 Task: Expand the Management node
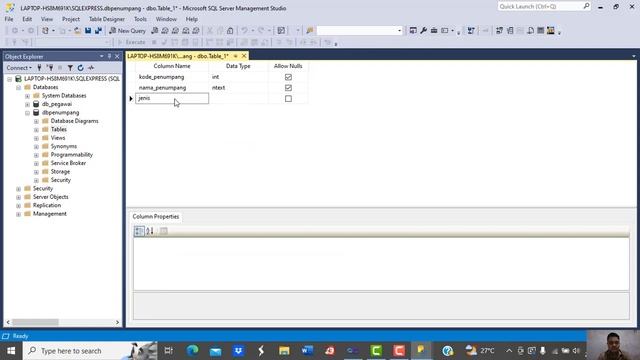coord(18,214)
